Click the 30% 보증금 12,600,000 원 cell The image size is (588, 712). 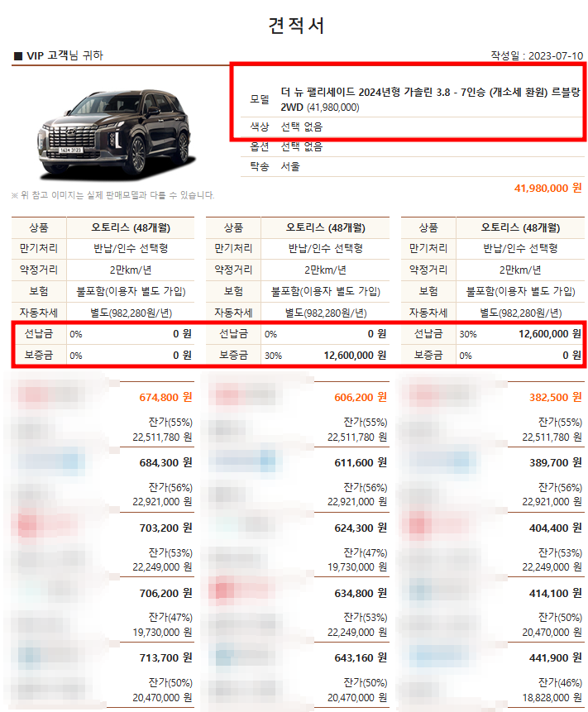click(x=325, y=355)
